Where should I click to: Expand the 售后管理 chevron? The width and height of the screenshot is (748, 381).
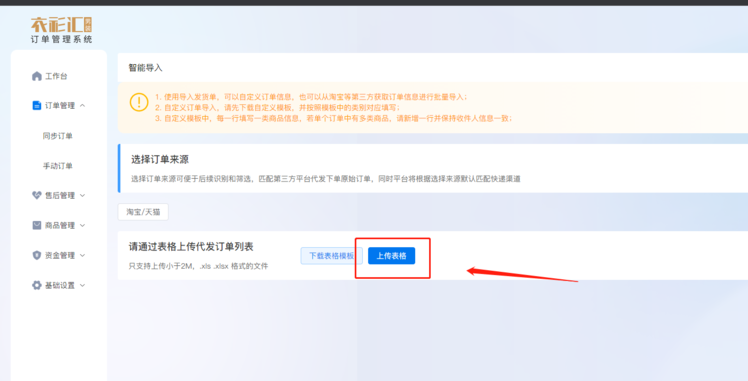[83, 196]
